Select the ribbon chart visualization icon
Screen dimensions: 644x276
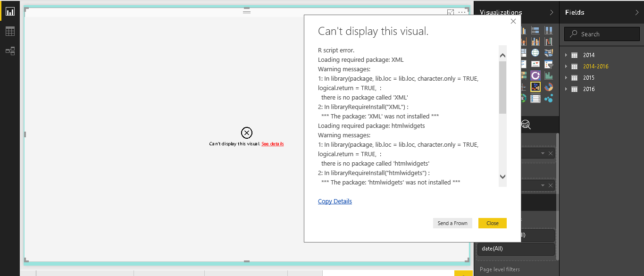pos(549,42)
